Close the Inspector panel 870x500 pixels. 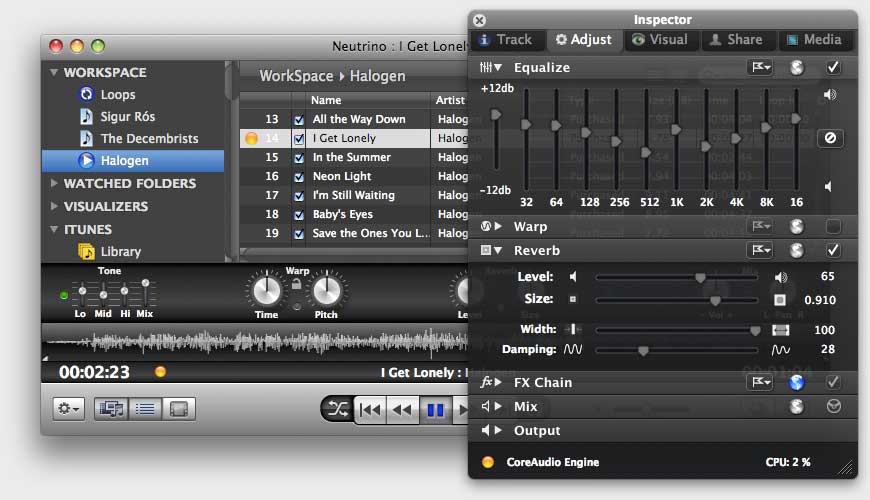pos(479,21)
